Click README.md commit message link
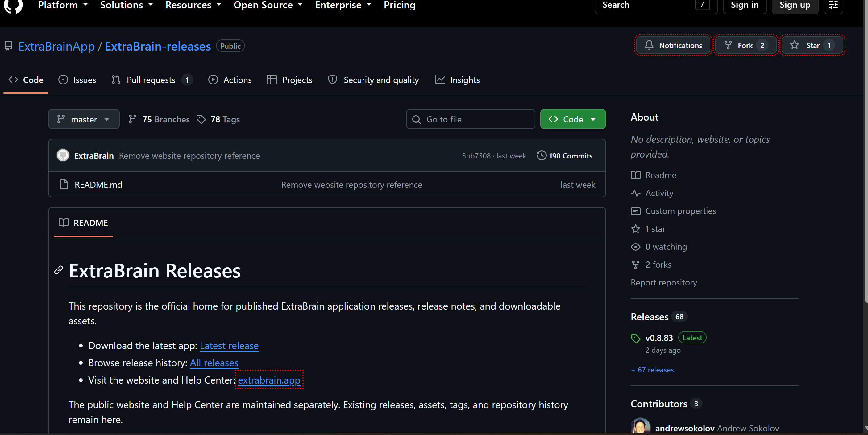Image resolution: width=868 pixels, height=435 pixels. coord(351,184)
